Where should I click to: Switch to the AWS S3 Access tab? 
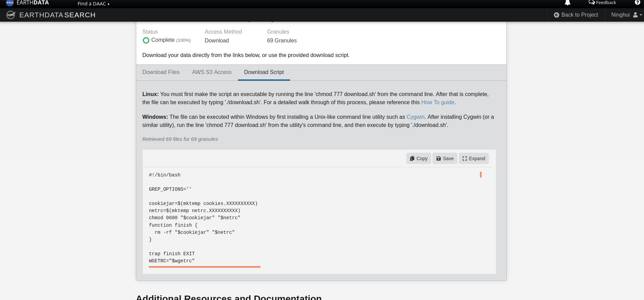(x=212, y=72)
